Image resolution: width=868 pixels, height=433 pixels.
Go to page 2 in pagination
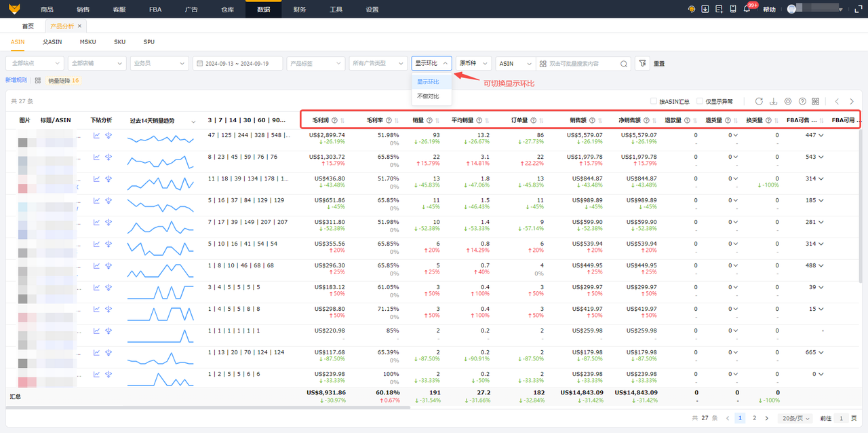point(754,419)
